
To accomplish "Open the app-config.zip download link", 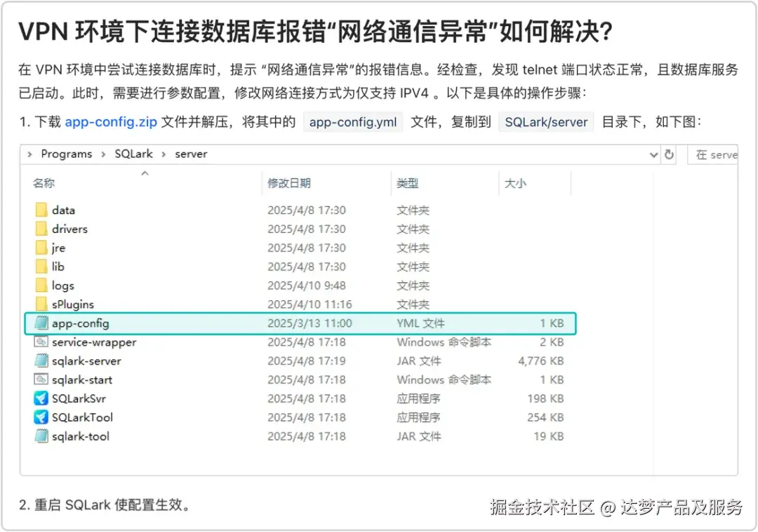I will point(111,121).
